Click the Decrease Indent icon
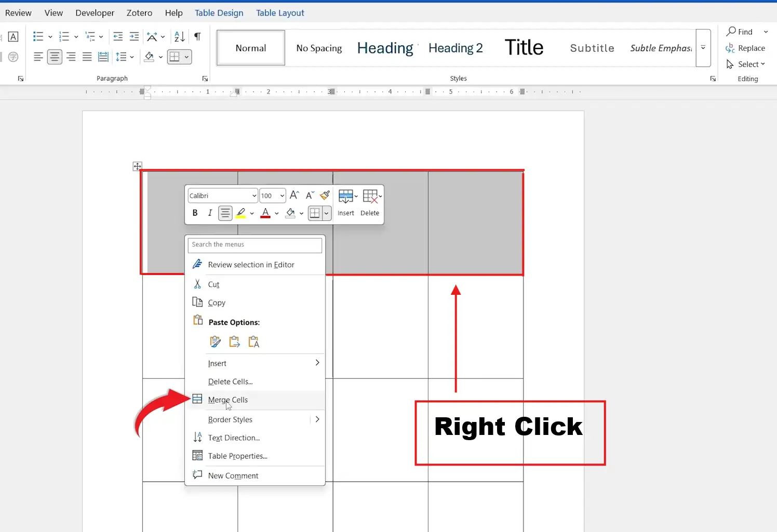Image resolution: width=777 pixels, height=532 pixels. [x=118, y=36]
